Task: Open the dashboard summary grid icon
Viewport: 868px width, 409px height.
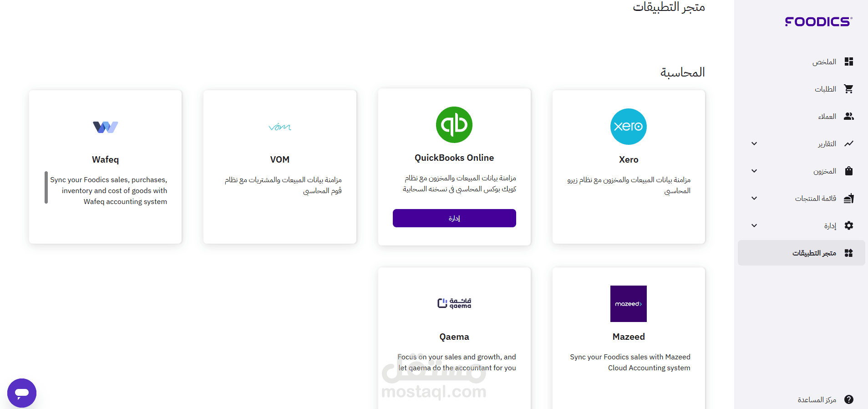Action: [848, 61]
